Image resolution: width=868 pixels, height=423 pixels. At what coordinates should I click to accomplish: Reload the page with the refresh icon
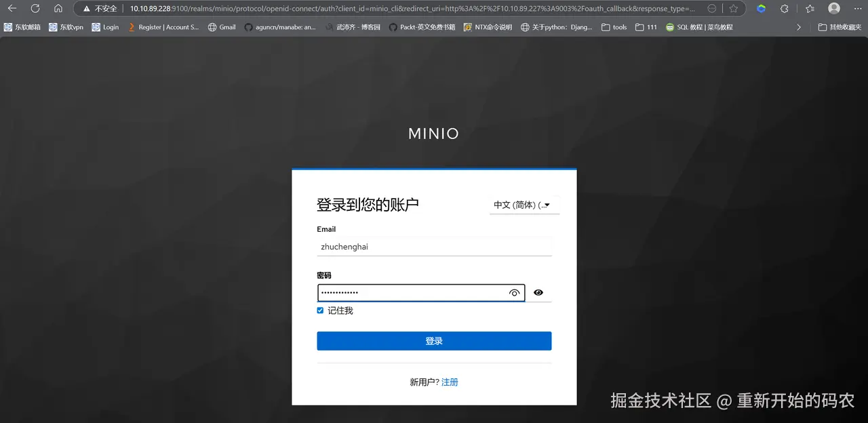click(35, 9)
